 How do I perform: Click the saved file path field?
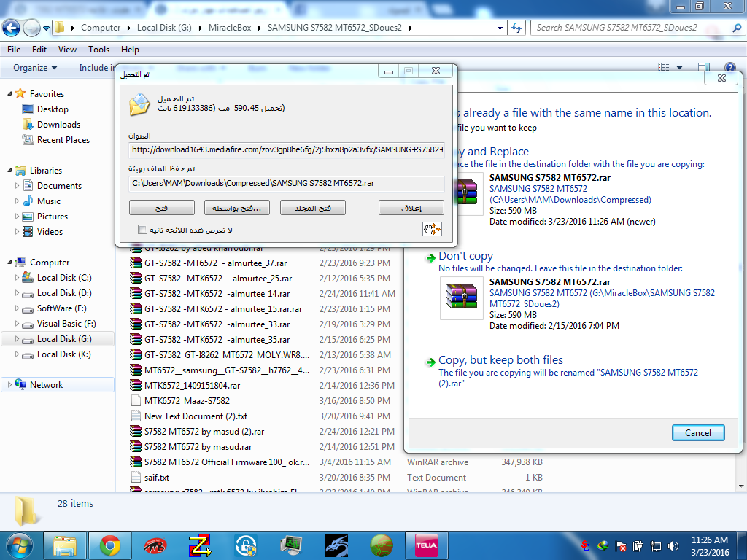tap(286, 183)
